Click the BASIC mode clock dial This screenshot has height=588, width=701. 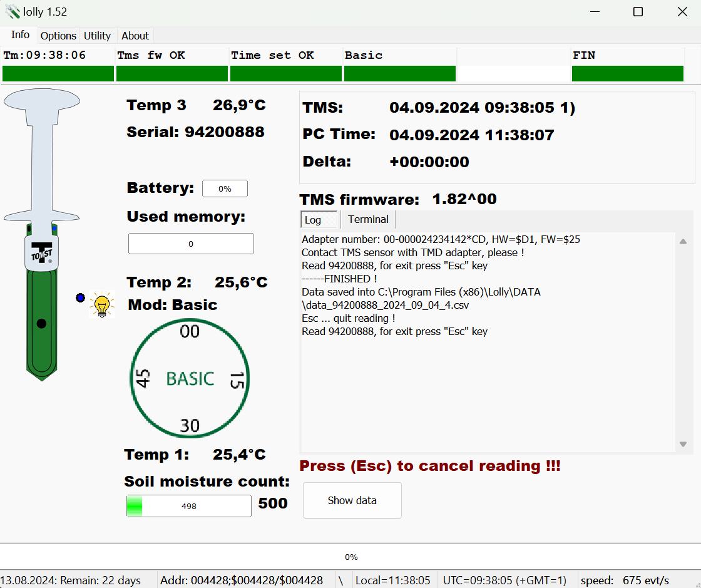[190, 378]
